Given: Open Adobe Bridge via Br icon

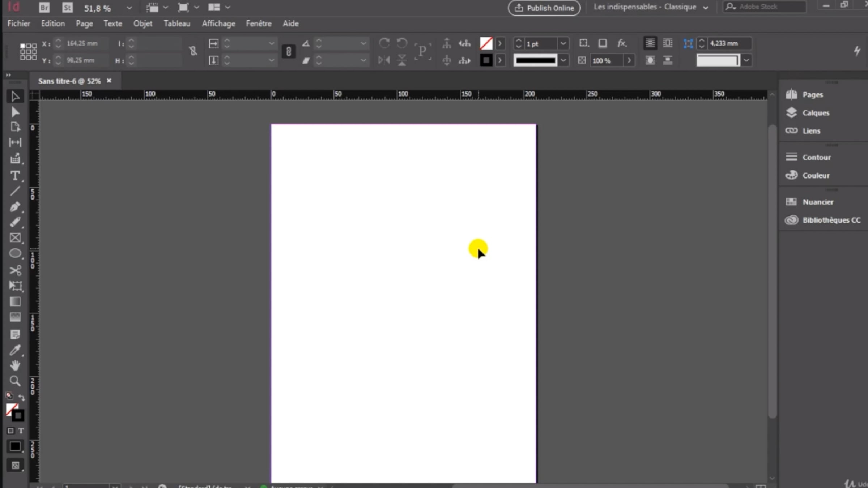Looking at the screenshot, I should [44, 8].
